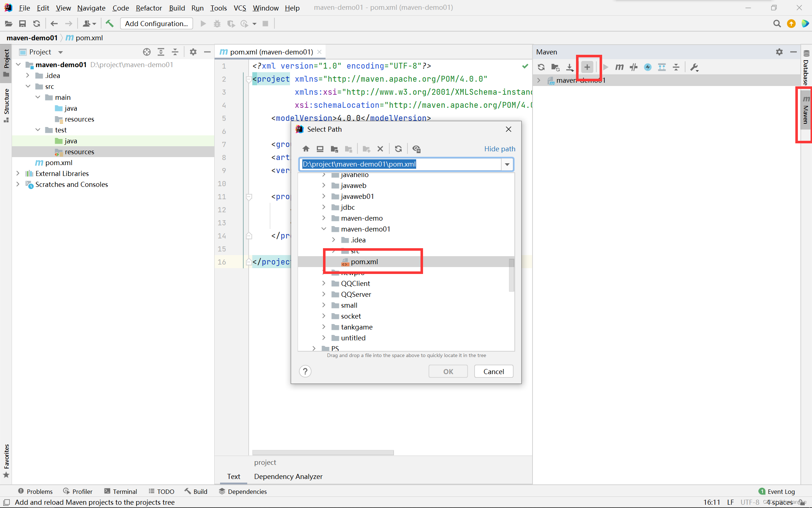Open the Problems tool window

click(35, 491)
